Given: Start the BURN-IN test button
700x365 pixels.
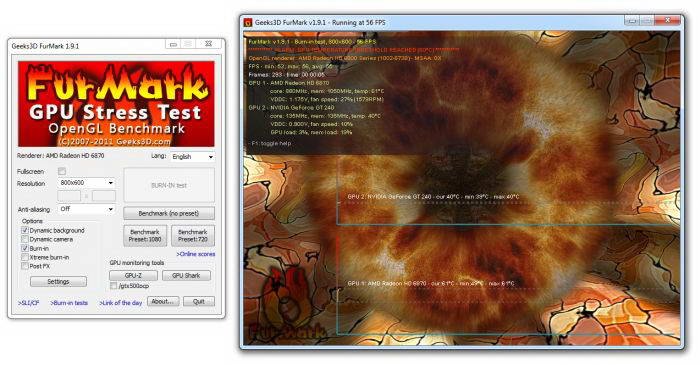Looking at the screenshot, I should point(169,185).
